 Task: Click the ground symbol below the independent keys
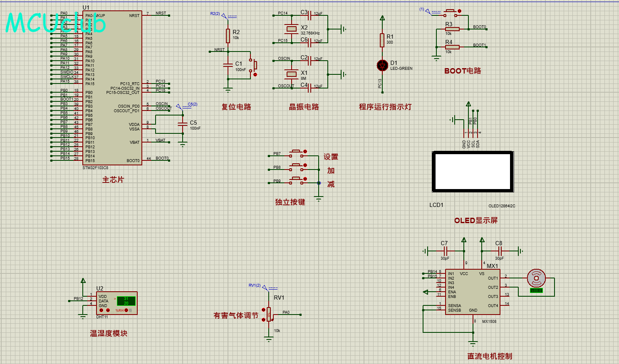pyautogui.click(x=319, y=199)
